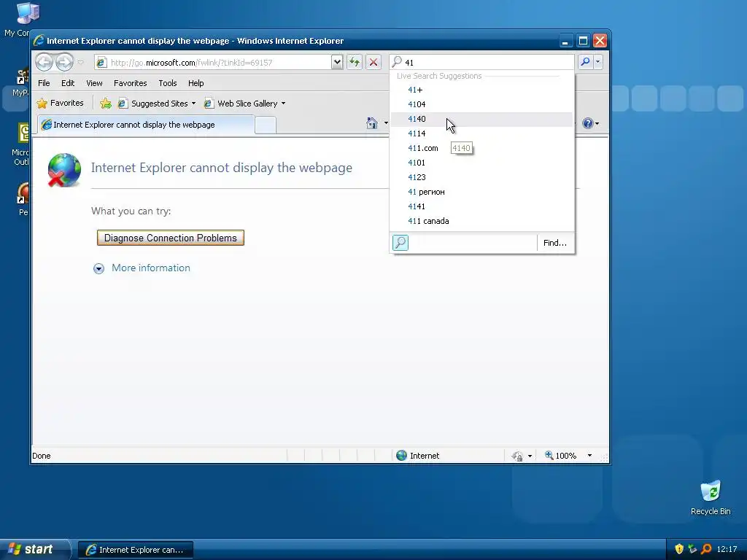Click the Favorites star button

click(x=60, y=104)
